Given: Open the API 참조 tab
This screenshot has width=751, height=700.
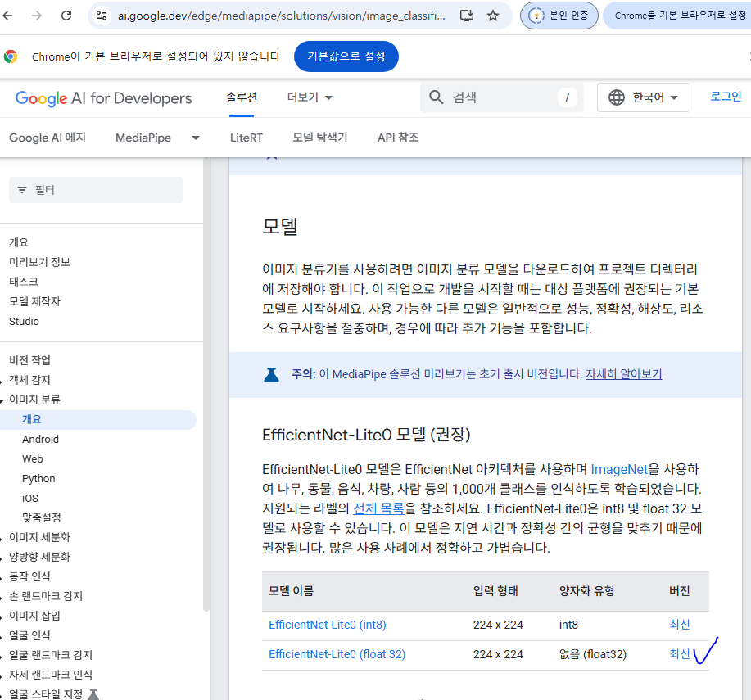Looking at the screenshot, I should tap(398, 138).
